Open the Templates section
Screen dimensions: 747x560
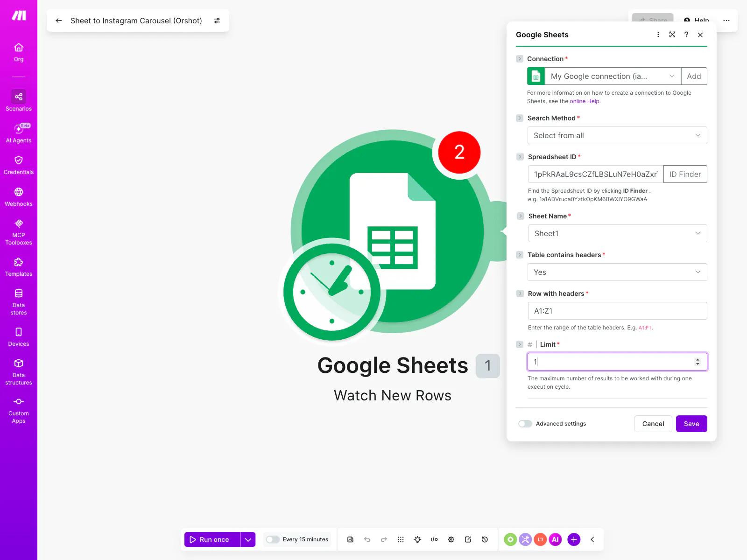pos(19,267)
